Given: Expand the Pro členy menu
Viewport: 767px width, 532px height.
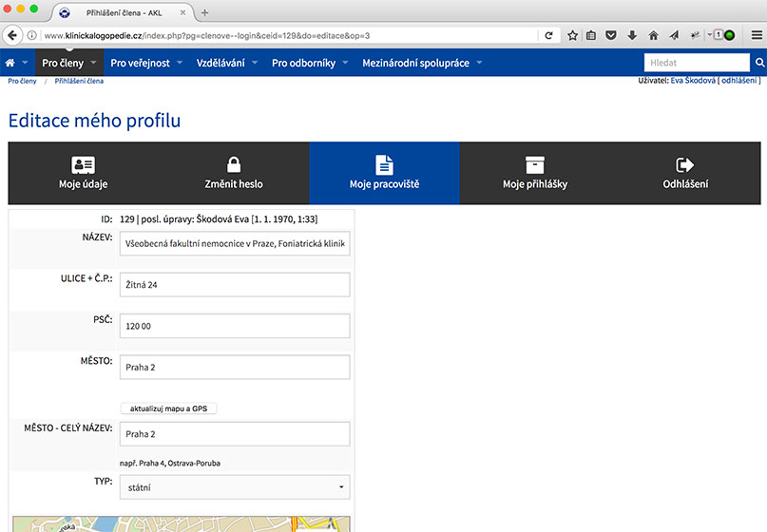Looking at the screenshot, I should [x=69, y=63].
